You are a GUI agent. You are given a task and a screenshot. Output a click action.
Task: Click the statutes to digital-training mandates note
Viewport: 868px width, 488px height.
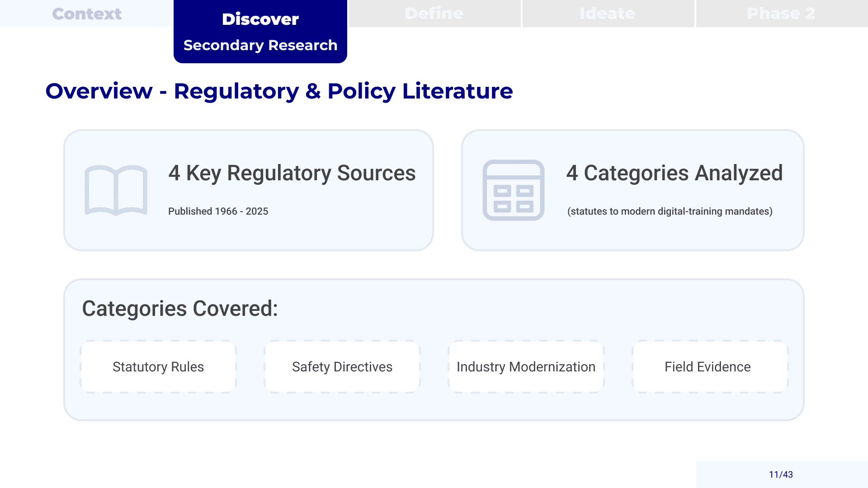pos(670,211)
